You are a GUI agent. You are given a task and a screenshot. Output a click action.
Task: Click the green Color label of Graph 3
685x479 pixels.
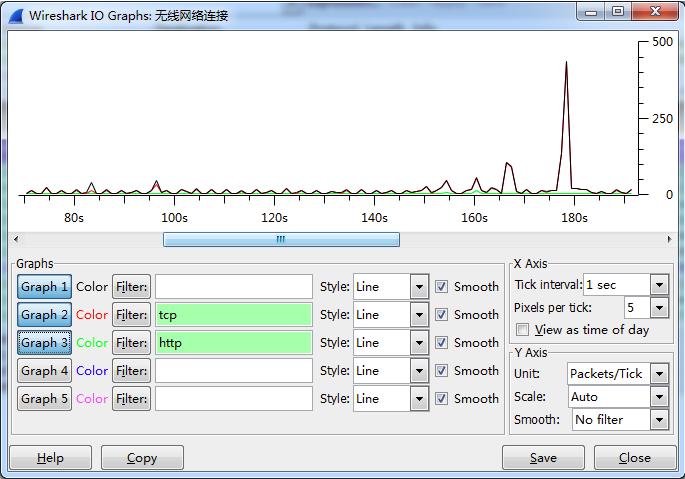(92, 343)
